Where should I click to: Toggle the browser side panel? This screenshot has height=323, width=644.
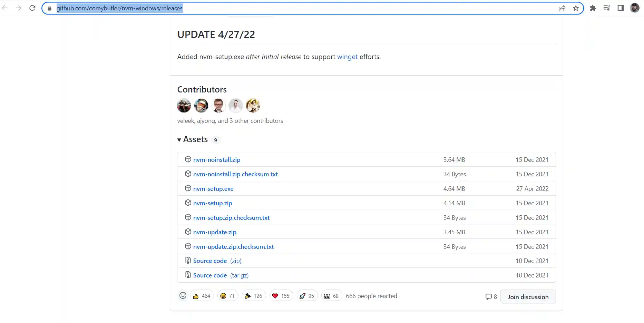click(621, 8)
